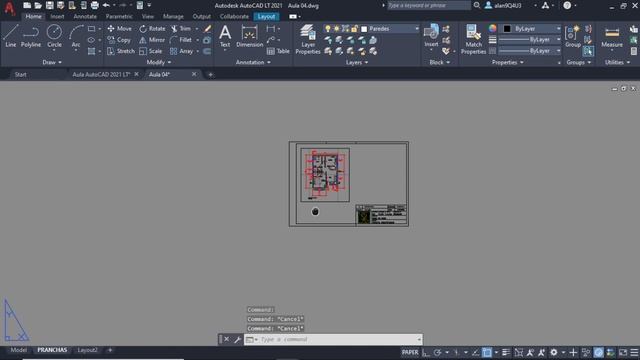
Task: Open the AutoCAD application menu (red A)
Action: (x=9, y=8)
